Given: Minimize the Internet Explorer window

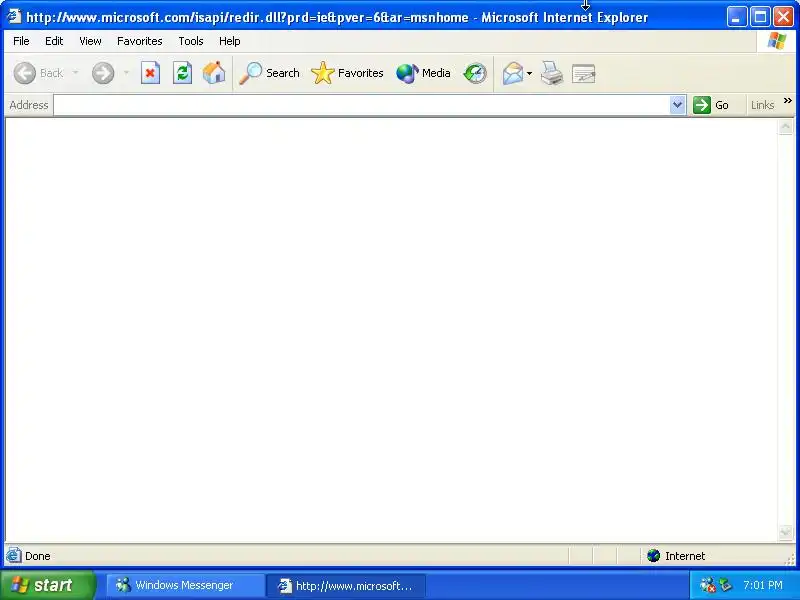Looking at the screenshot, I should tap(736, 17).
